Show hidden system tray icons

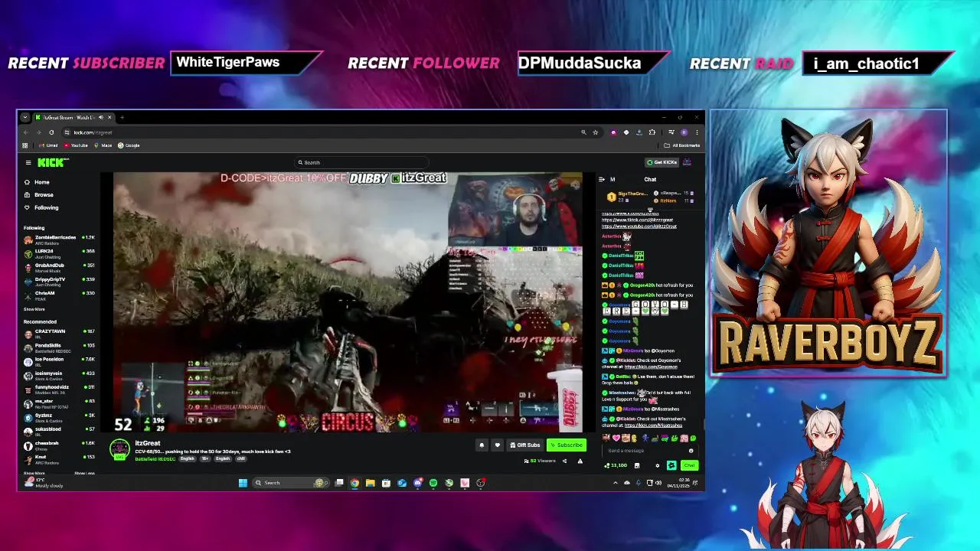click(x=615, y=483)
